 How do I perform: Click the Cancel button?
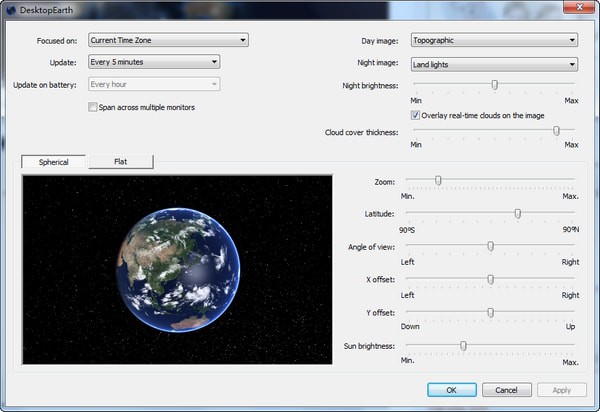click(x=506, y=390)
